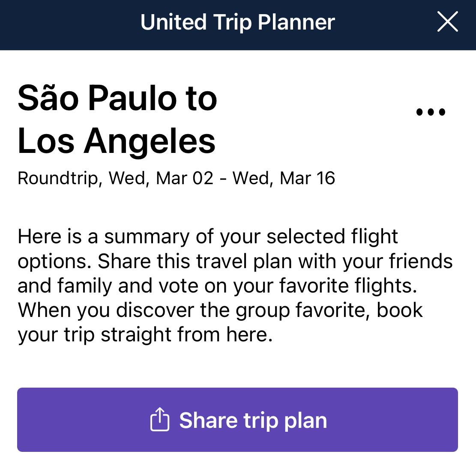Viewport: 476px width, 472px height.
Task: Tap the Wed, Mar 02 departure date
Action: click(x=161, y=178)
